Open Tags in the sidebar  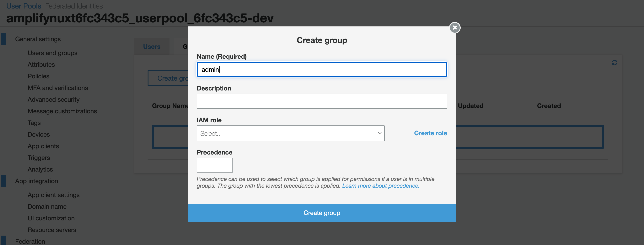[34, 123]
